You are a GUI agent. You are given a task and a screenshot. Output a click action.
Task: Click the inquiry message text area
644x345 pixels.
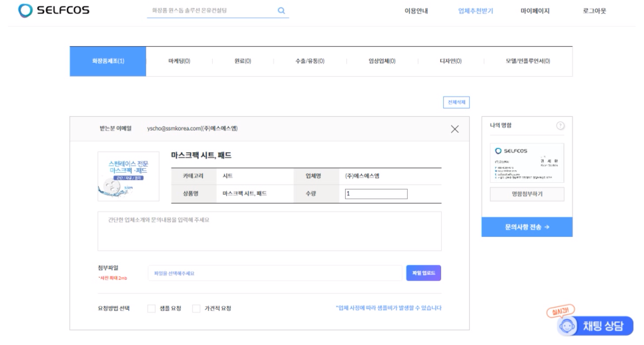click(269, 231)
